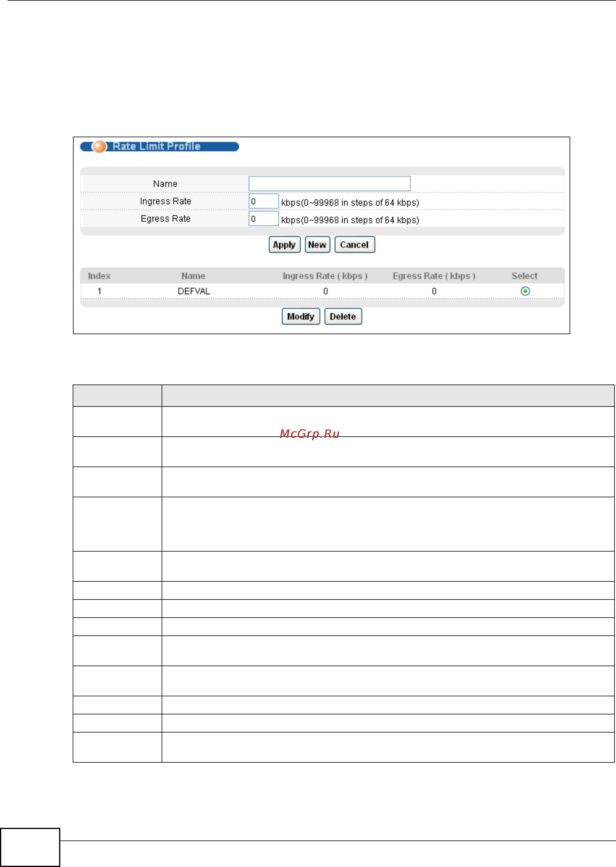Viewport: 616px width, 867px height.
Task: Click the Name input field
Action: coord(329,184)
